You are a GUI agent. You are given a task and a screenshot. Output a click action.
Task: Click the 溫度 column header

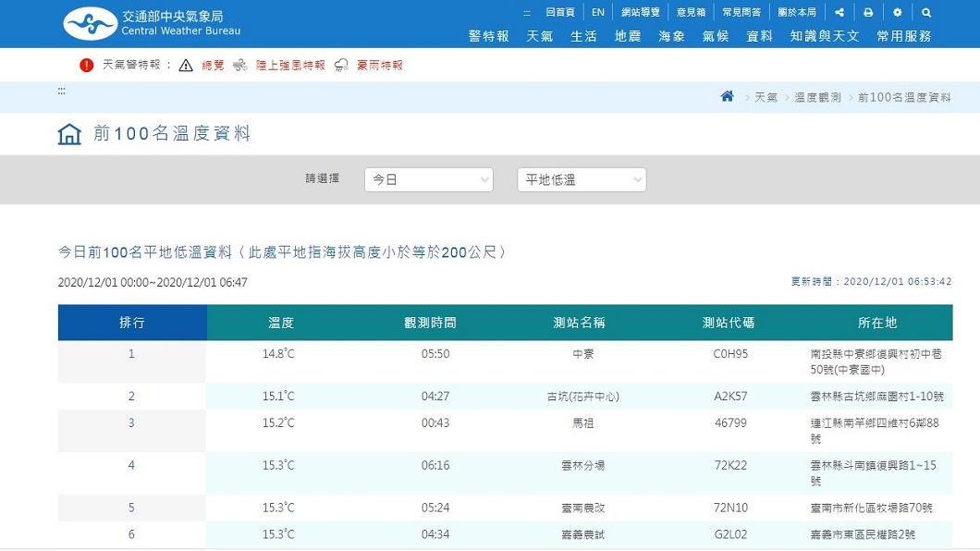(281, 323)
